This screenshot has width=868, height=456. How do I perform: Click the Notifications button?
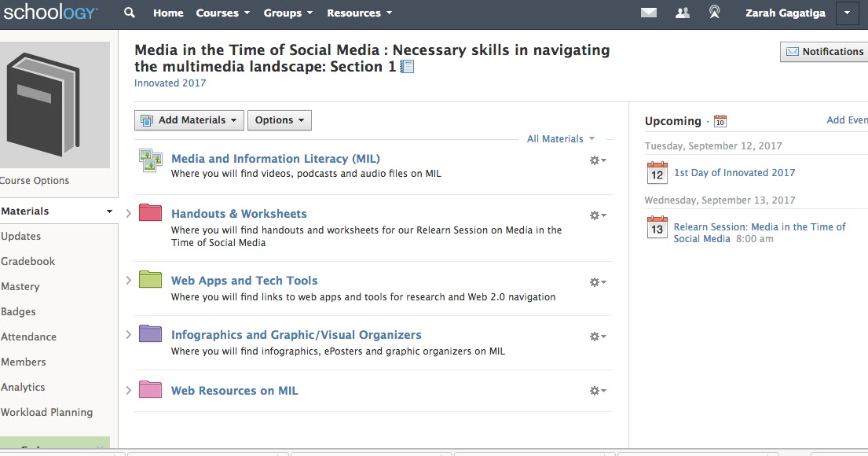[x=822, y=51]
